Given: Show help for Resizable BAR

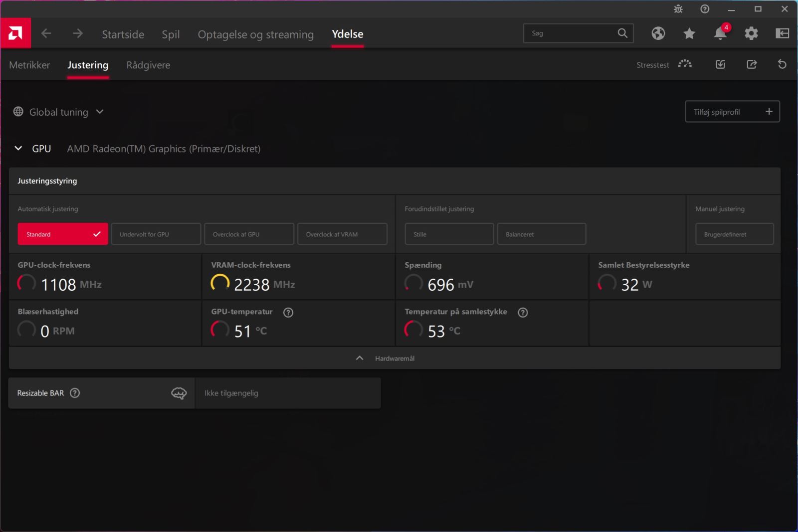Looking at the screenshot, I should [75, 393].
